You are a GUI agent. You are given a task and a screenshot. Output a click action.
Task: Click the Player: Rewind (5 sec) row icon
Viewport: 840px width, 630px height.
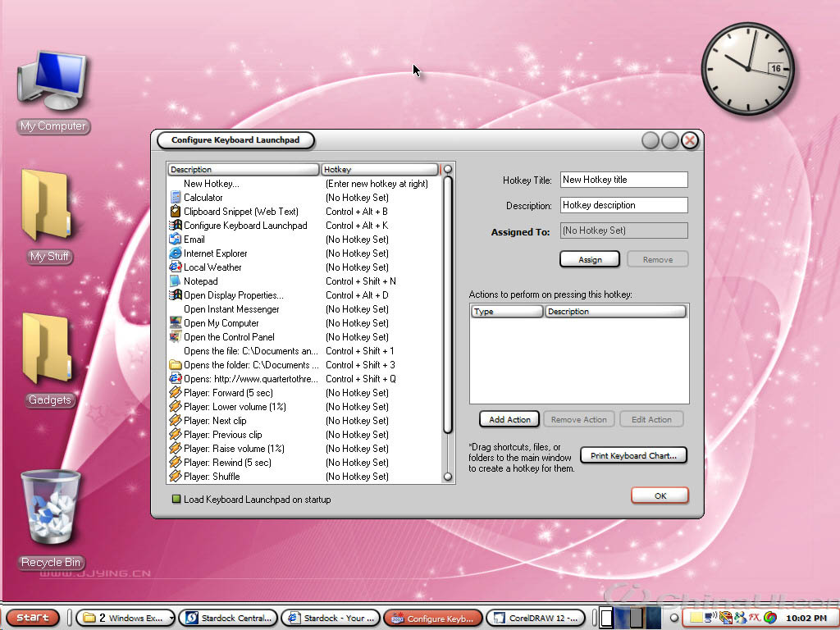[176, 463]
